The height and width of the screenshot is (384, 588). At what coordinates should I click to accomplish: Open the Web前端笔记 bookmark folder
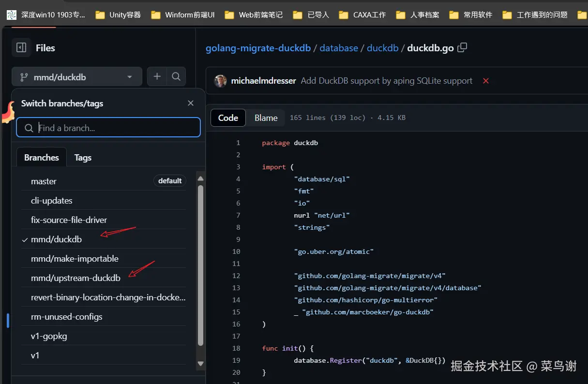coord(254,15)
